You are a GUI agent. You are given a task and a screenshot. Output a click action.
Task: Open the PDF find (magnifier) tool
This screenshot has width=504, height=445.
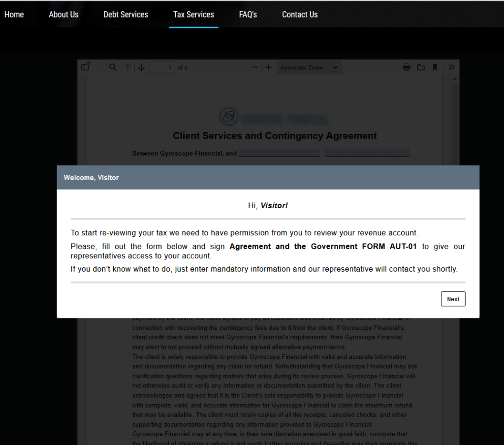(113, 67)
